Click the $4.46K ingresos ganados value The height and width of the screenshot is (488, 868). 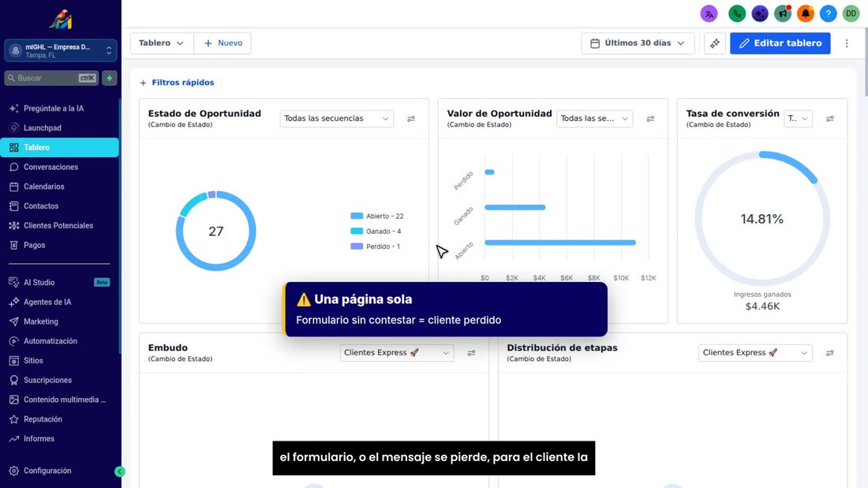(762, 306)
